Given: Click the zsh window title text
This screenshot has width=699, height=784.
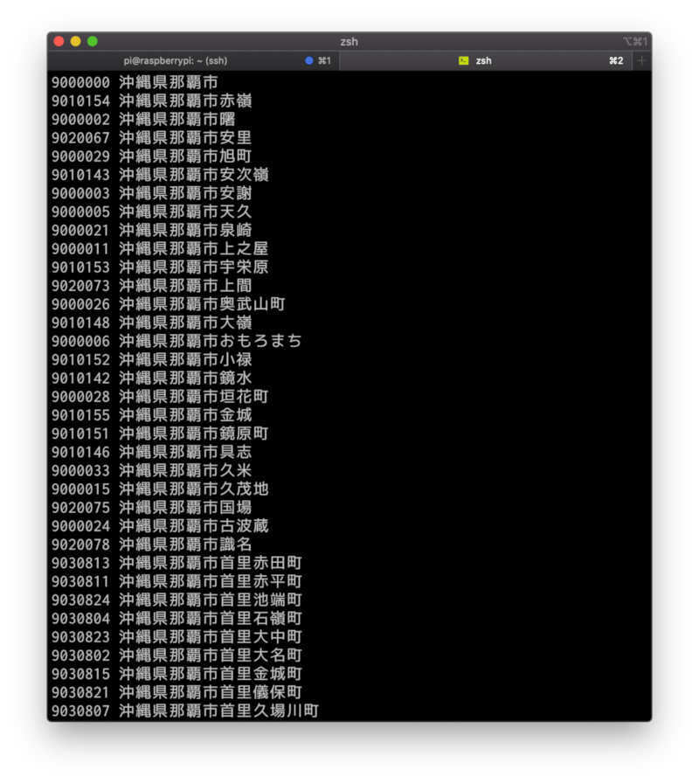Looking at the screenshot, I should pyautogui.click(x=349, y=42).
